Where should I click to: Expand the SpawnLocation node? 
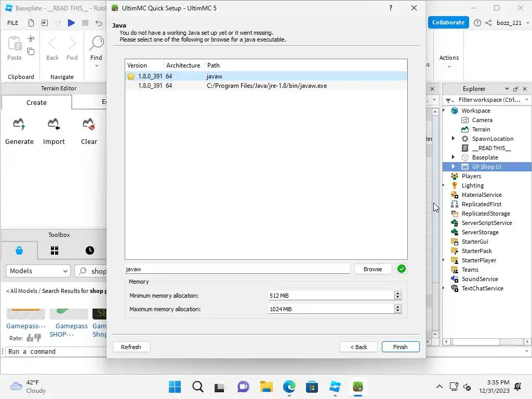[x=453, y=138]
